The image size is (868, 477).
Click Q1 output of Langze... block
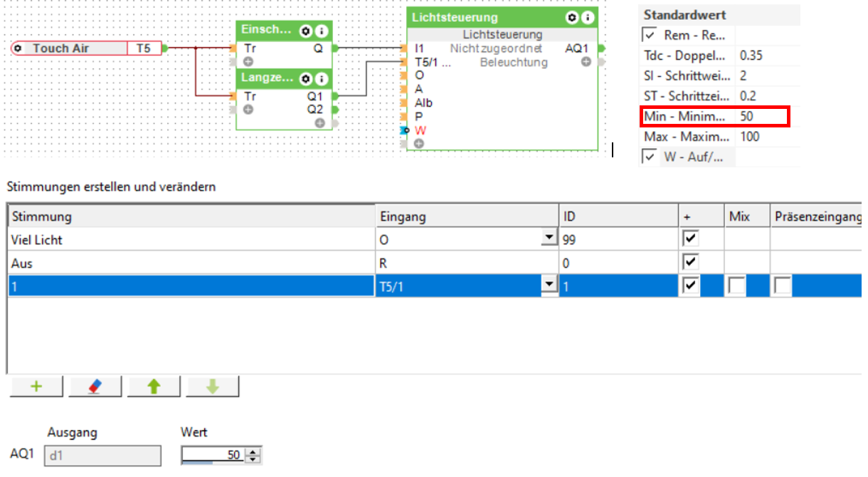(x=315, y=96)
